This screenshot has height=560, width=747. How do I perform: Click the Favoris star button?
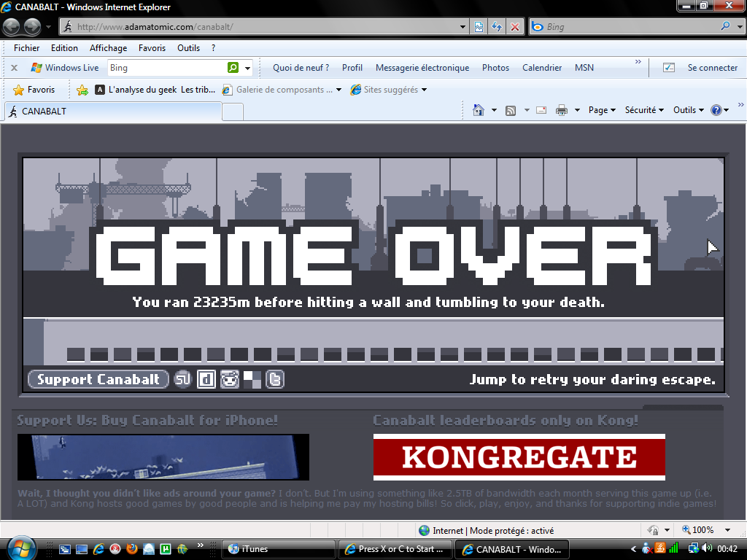pos(34,90)
